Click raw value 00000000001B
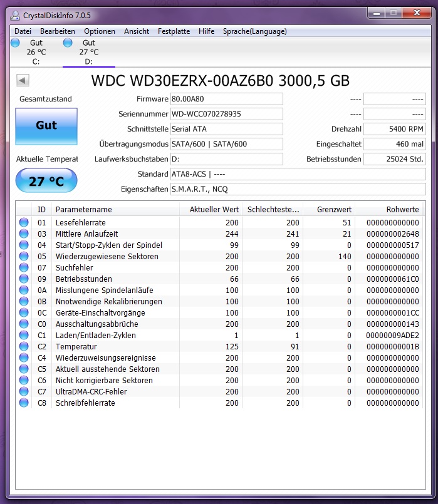This screenshot has width=438, height=504. [393, 346]
